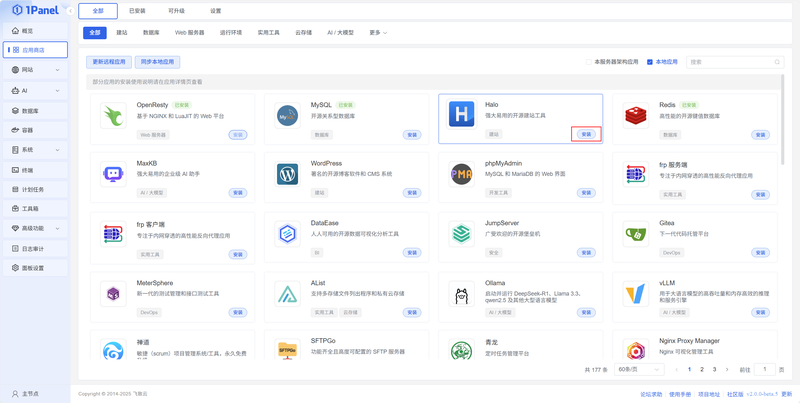Uncheck the 本地应用 checkbox
The width and height of the screenshot is (800, 403).
click(x=649, y=62)
